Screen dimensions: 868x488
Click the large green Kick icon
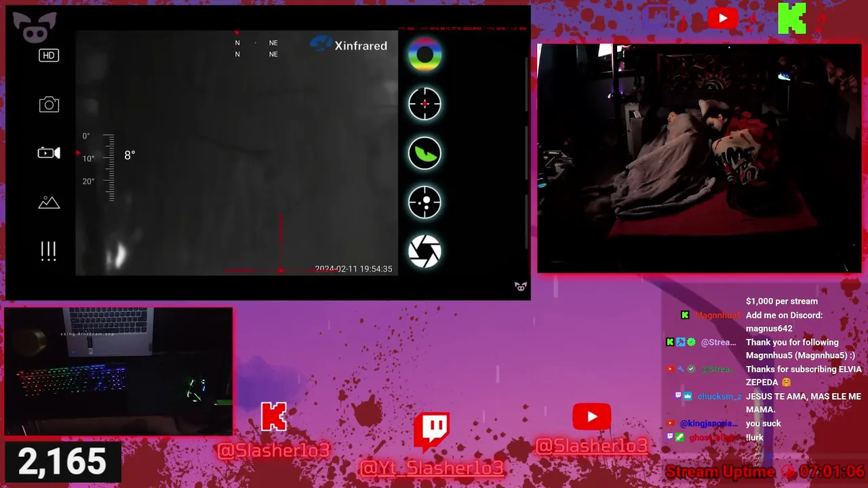point(791,18)
